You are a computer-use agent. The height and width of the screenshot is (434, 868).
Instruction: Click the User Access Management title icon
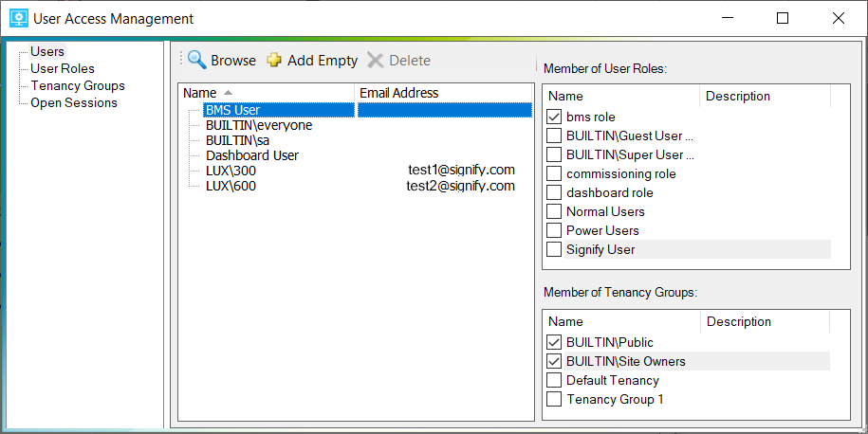coord(18,18)
